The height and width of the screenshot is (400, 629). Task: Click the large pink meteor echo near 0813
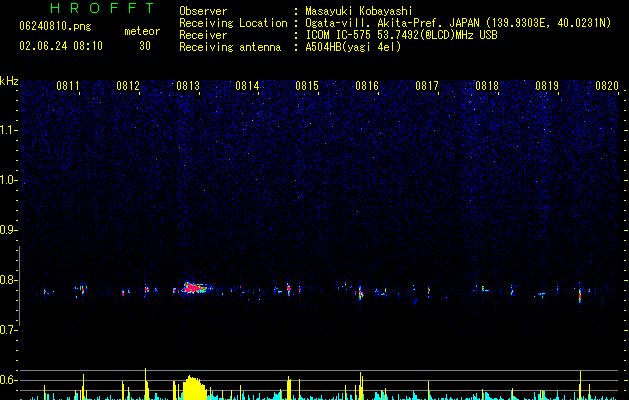195,288
